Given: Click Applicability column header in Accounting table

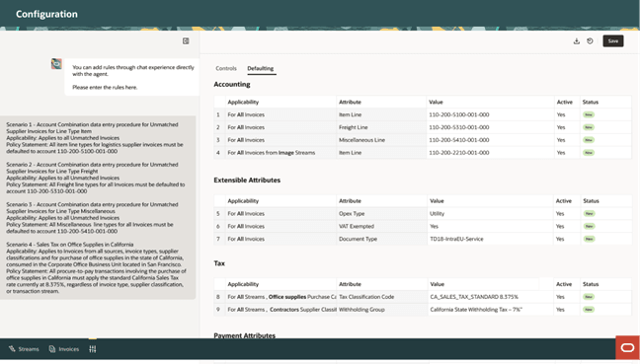Looking at the screenshot, I should coord(243,102).
